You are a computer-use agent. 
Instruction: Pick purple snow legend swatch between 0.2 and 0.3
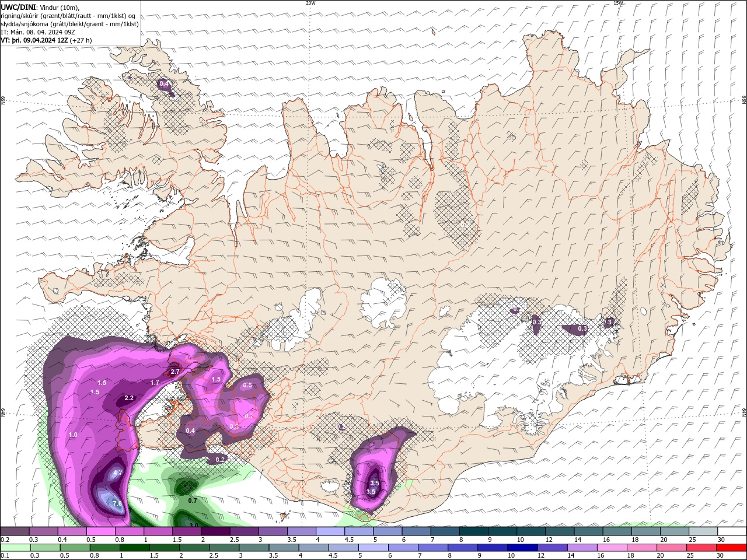point(15,531)
